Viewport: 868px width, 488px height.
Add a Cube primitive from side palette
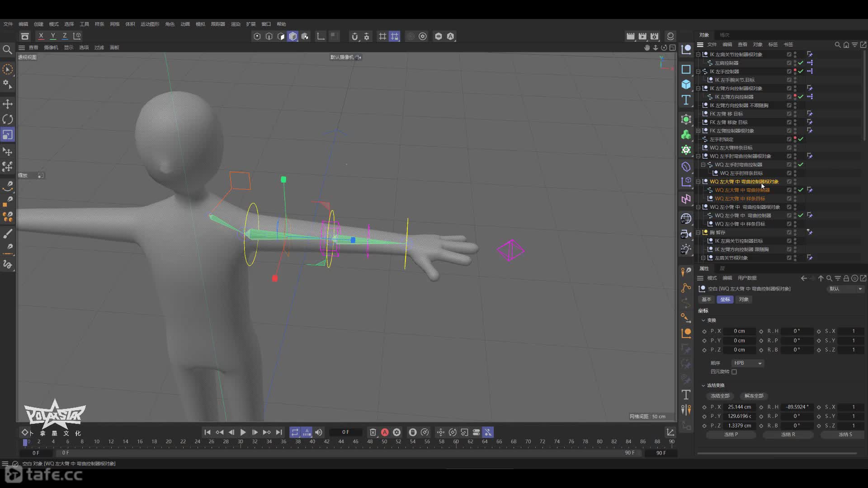pyautogui.click(x=686, y=84)
